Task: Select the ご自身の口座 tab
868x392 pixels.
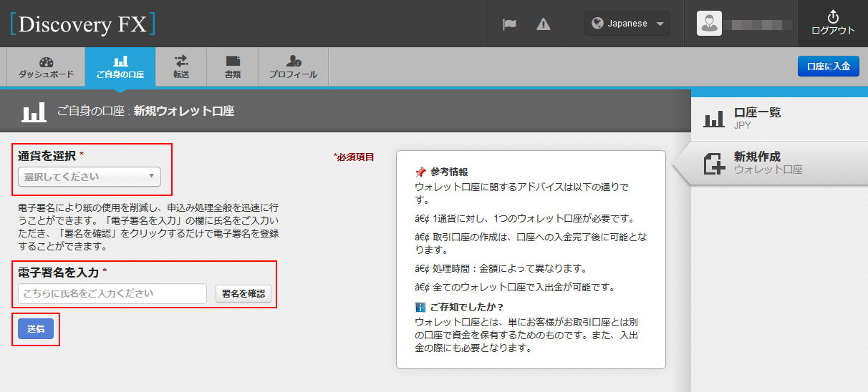Action: 120,67
